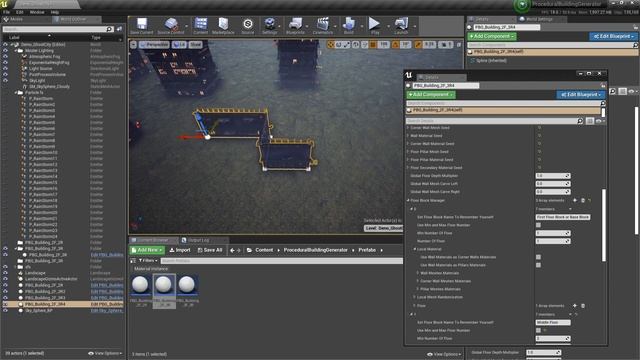
Task: Click Import in Content Browser
Action: coord(180,250)
